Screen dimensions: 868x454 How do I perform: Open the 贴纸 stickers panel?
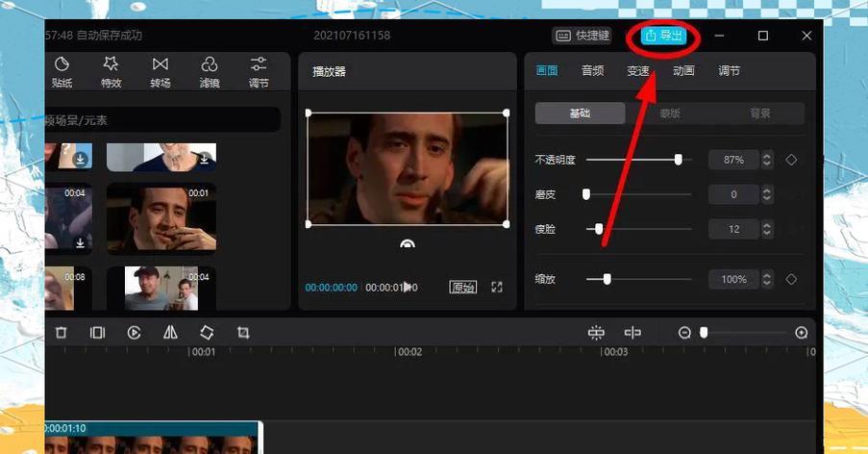pyautogui.click(x=62, y=72)
